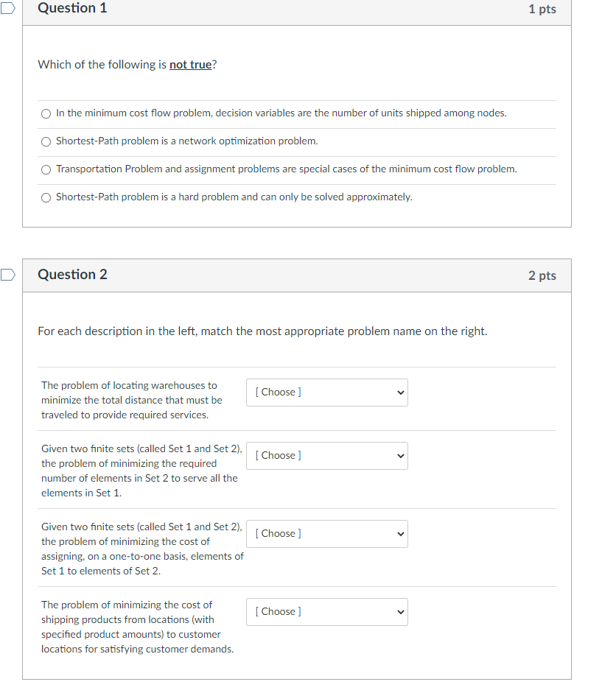Open the Choose dropdown for minimizing Set 2 elements

(326, 455)
